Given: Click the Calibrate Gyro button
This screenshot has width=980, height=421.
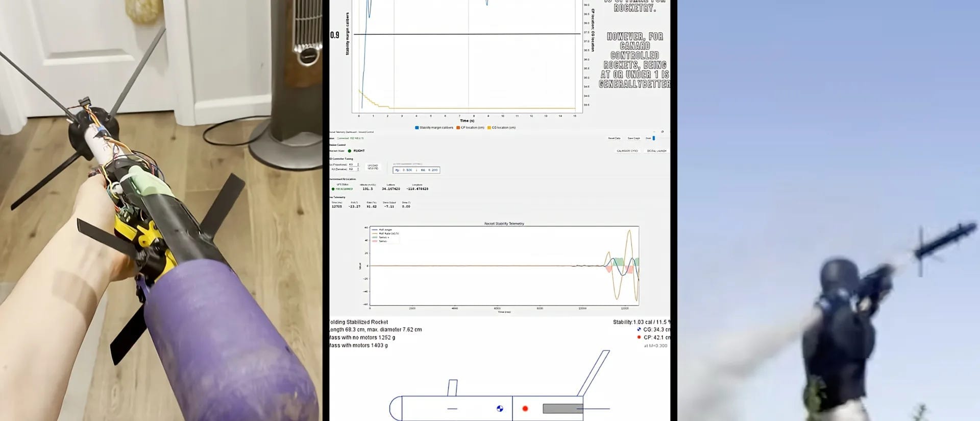Looking at the screenshot, I should click(627, 151).
